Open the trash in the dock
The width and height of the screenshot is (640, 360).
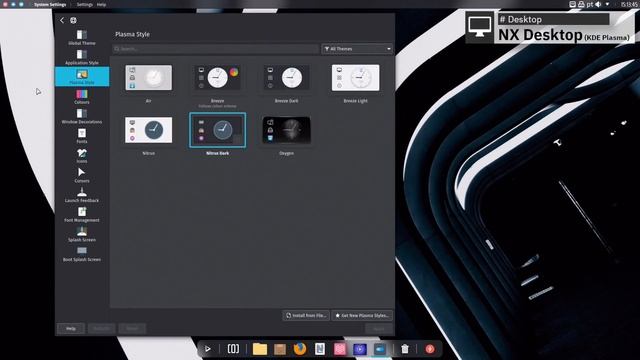(x=404, y=349)
